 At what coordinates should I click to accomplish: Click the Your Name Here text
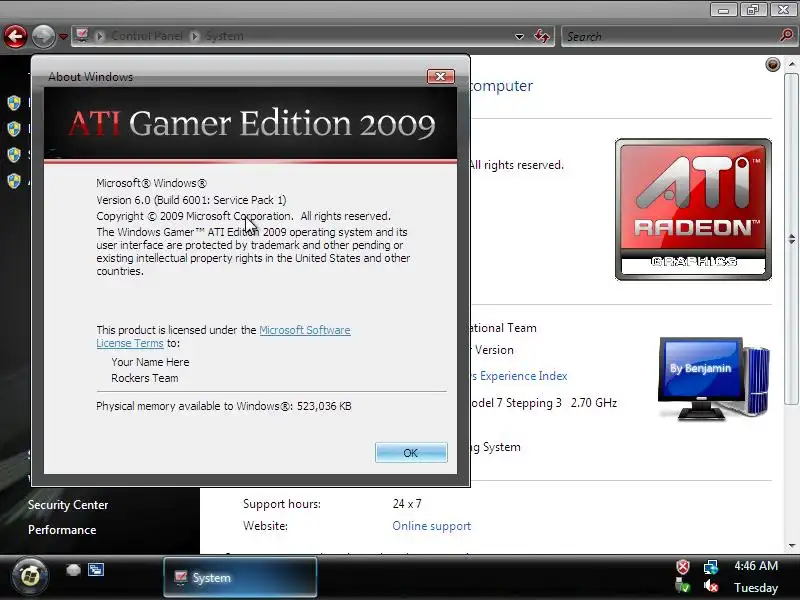pyautogui.click(x=150, y=362)
